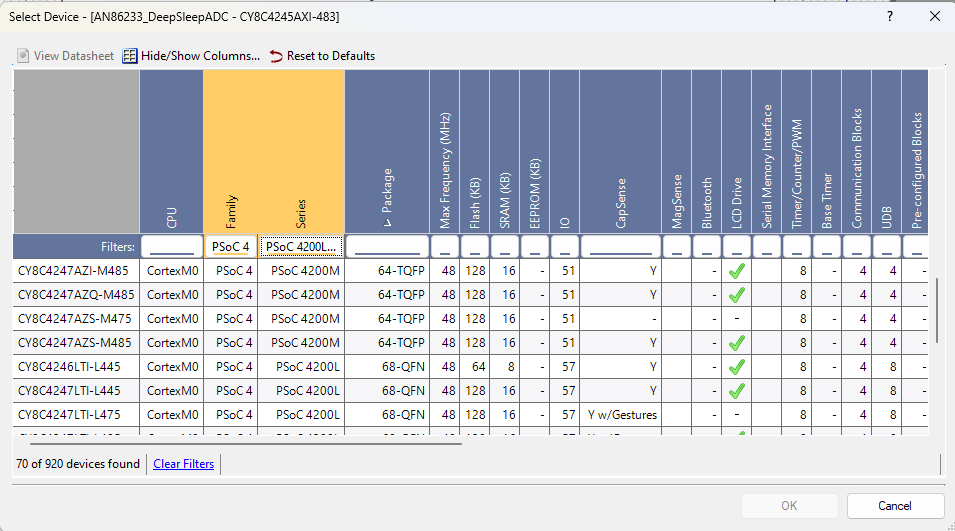Screen dimensions: 955x531
Task: Open the IO filter dropdown
Action: point(565,247)
